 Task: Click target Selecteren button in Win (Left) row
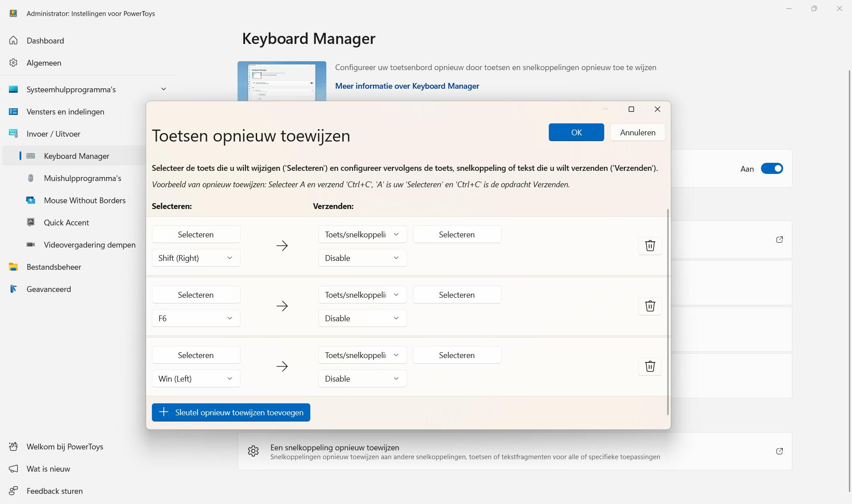click(x=457, y=355)
